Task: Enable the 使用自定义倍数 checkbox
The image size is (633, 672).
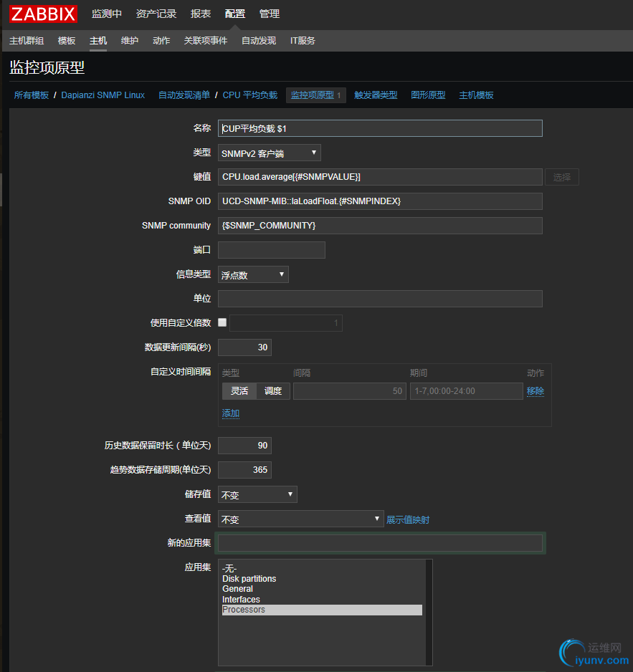Action: coord(222,322)
